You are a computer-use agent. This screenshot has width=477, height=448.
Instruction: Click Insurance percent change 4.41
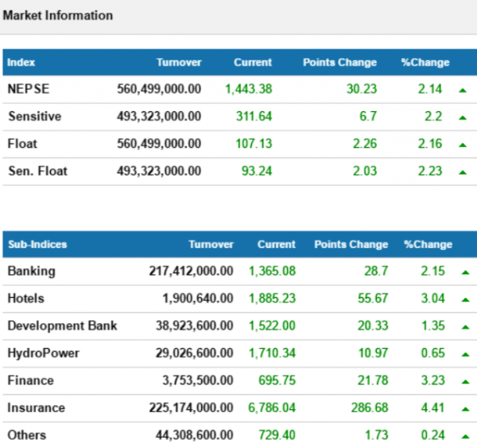pyautogui.click(x=433, y=407)
